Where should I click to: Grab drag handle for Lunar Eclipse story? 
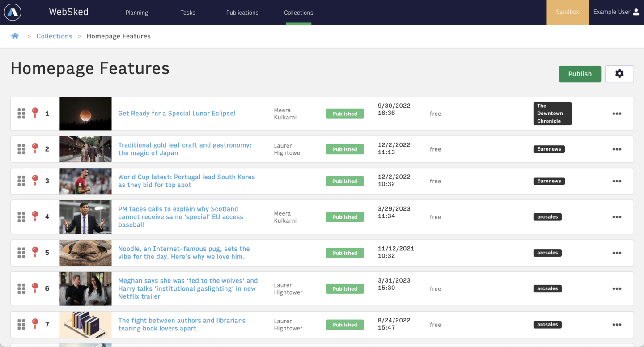(21, 114)
